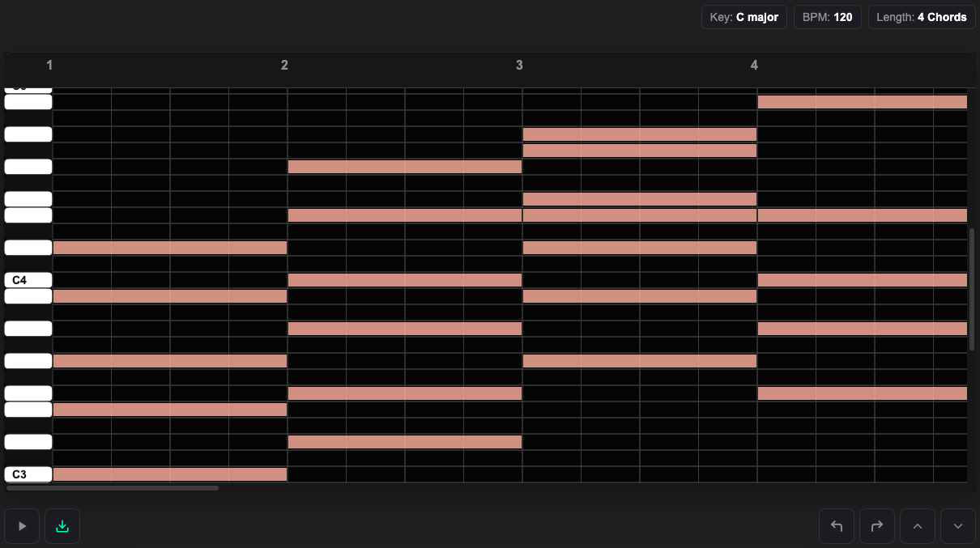This screenshot has width=980, height=548.
Task: Click the up chevron icon
Action: 918,526
